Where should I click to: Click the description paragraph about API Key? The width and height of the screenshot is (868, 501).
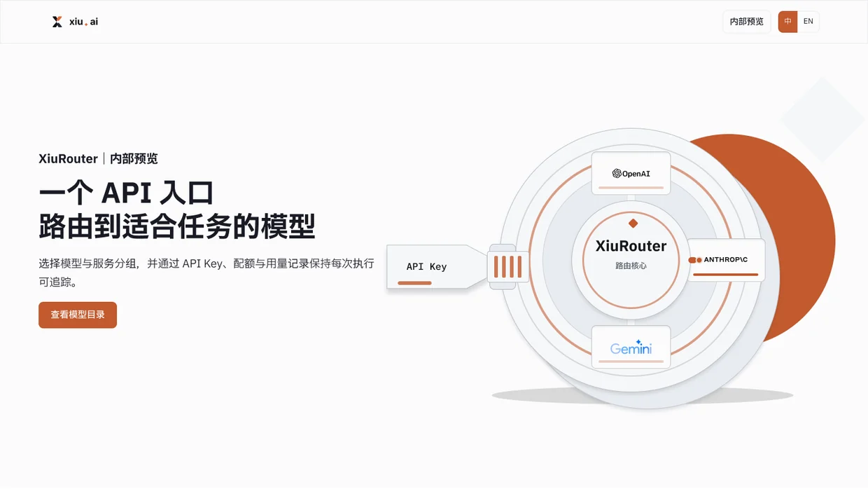pyautogui.click(x=206, y=273)
